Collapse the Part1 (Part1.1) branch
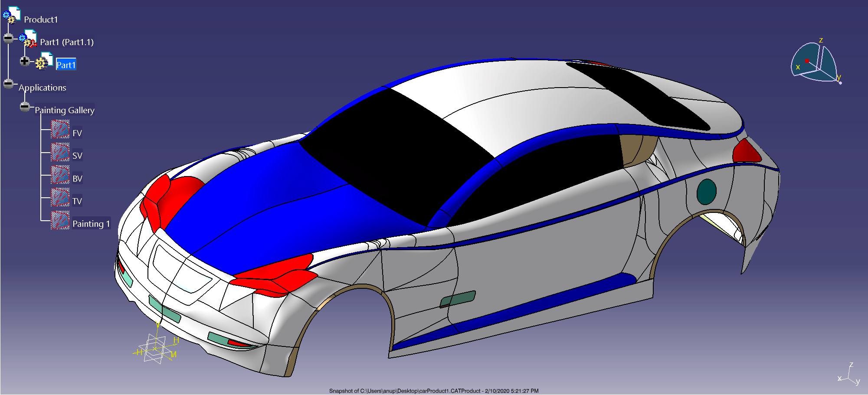868x395 pixels. click(8, 38)
